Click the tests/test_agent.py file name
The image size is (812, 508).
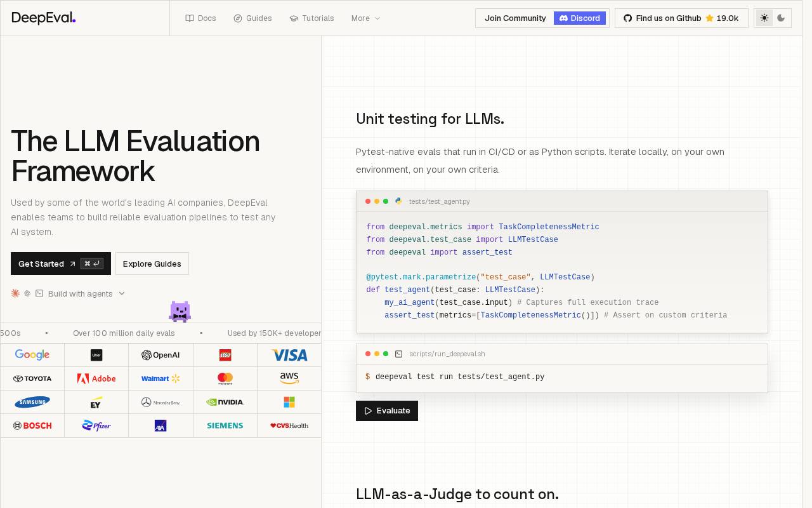(440, 201)
